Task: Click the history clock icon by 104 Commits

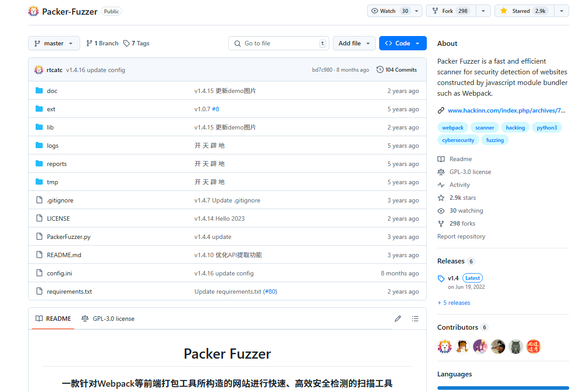Action: (x=380, y=70)
